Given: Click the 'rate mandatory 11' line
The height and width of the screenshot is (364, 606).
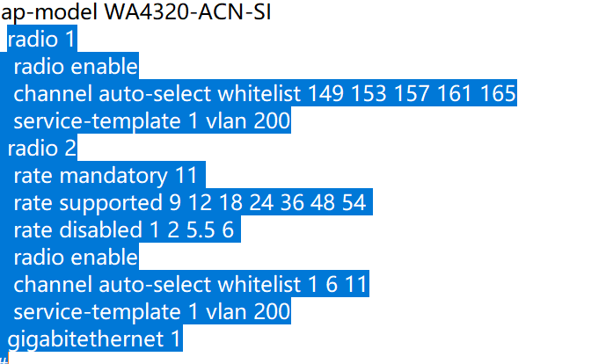Looking at the screenshot, I should [106, 175].
